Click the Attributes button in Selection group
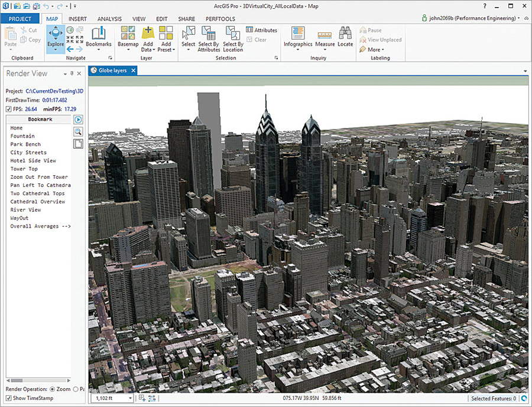The image size is (532, 407). [x=261, y=30]
